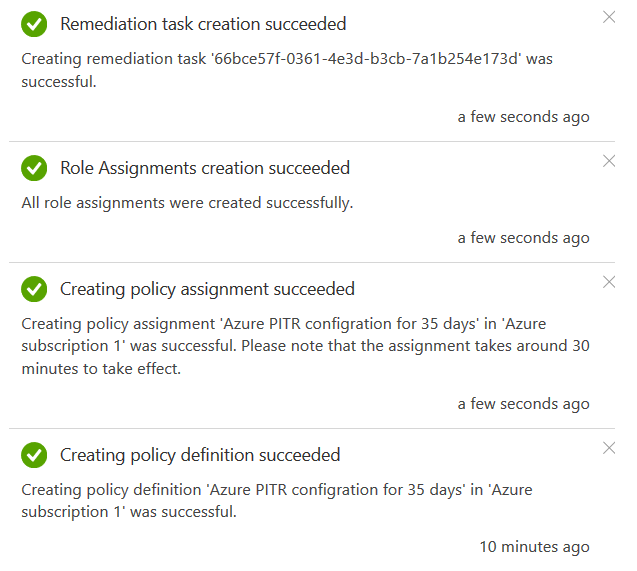Click the Role Assignments notification's 'a few seconds ago' timestamp
The width and height of the screenshot is (637, 571).
(523, 238)
